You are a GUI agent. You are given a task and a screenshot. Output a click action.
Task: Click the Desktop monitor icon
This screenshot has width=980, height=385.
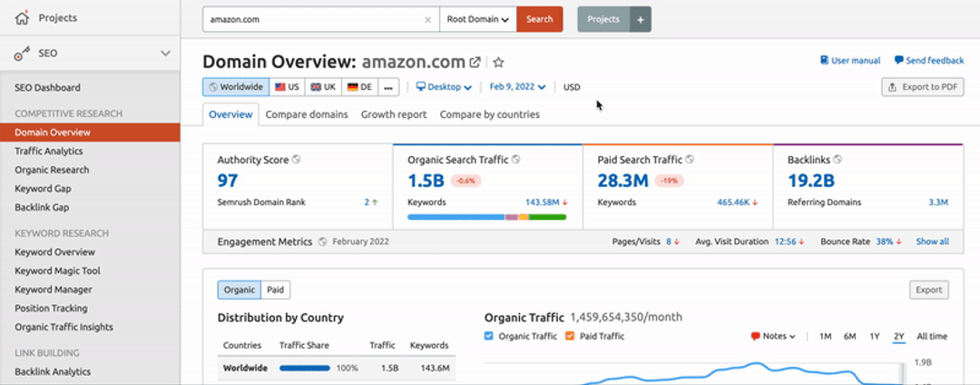[421, 87]
